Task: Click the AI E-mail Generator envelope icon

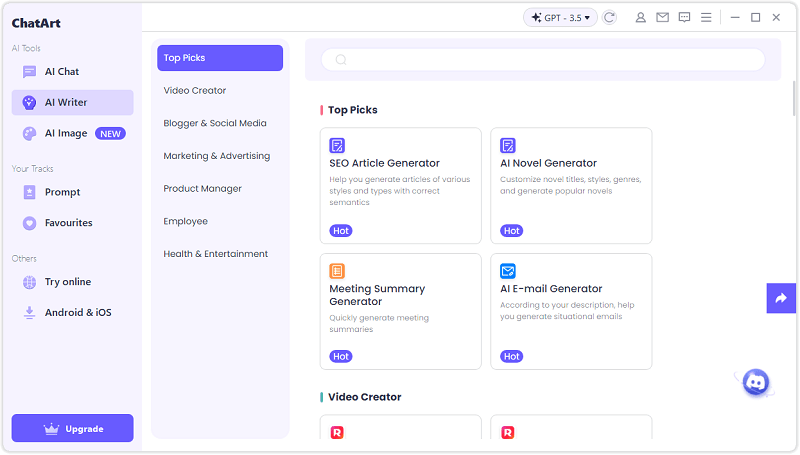Action: click(508, 271)
